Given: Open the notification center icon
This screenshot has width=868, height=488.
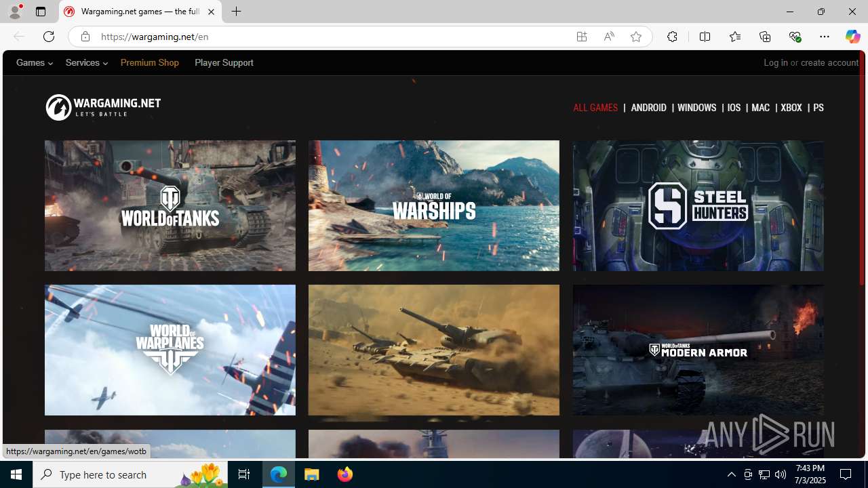Looking at the screenshot, I should 846,474.
